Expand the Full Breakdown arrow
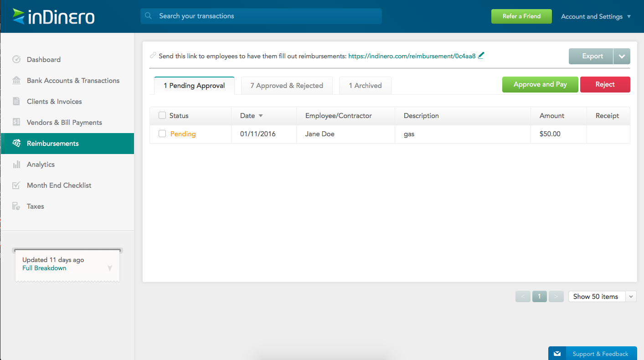The width and height of the screenshot is (644, 360). tap(110, 268)
